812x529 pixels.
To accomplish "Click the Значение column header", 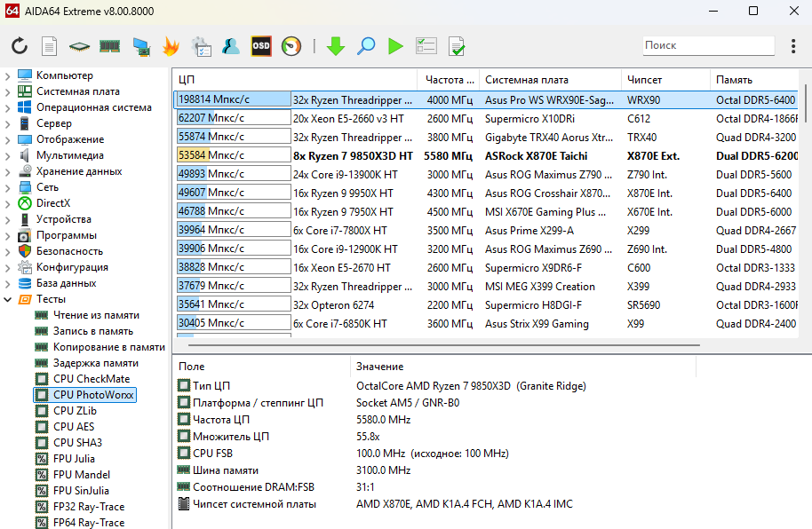I will pos(523,367).
